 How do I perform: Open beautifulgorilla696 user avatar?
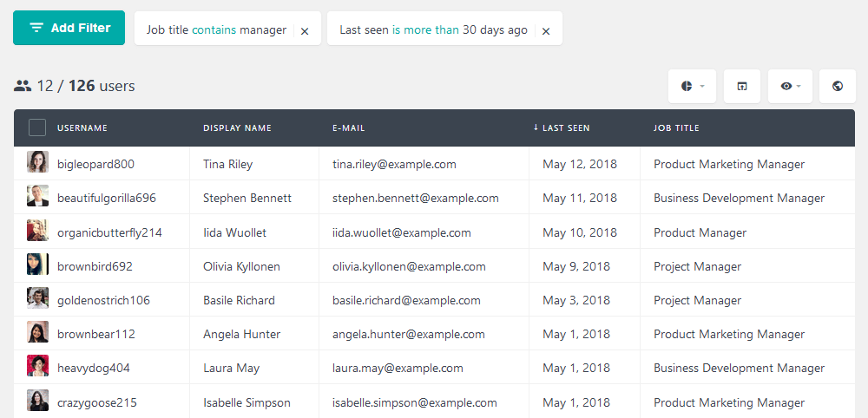pos(37,196)
